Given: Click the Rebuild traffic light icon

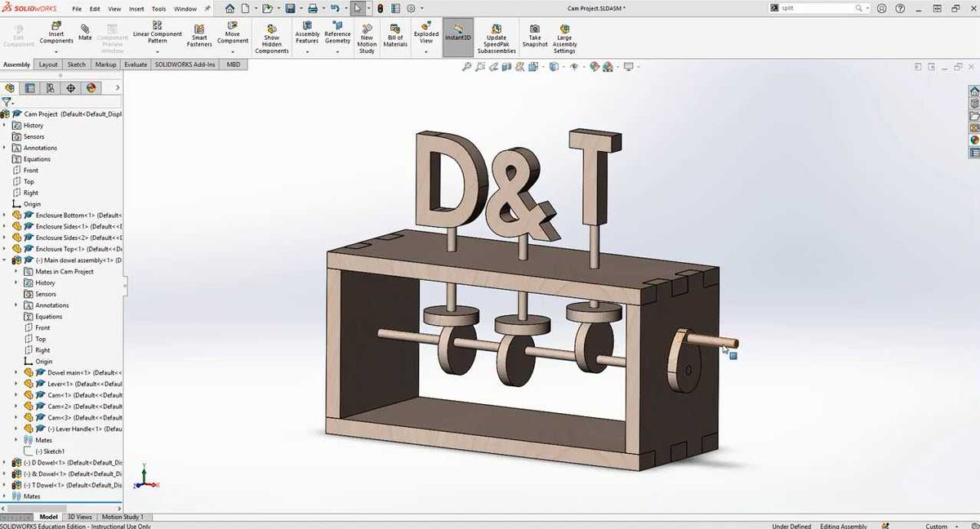Looking at the screenshot, I should point(381,8).
